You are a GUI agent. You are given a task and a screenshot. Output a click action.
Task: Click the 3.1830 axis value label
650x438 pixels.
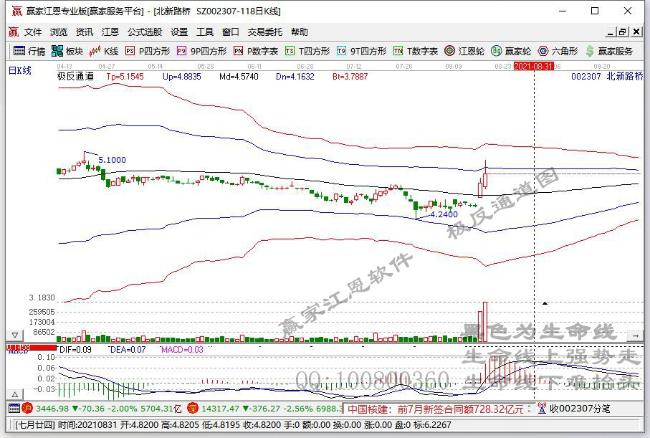point(42,298)
